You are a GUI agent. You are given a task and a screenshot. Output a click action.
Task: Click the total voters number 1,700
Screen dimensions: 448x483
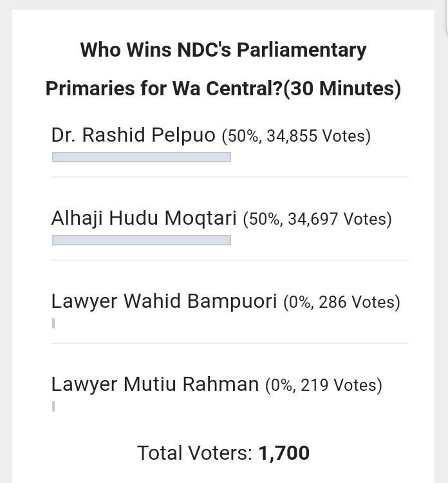(284, 453)
